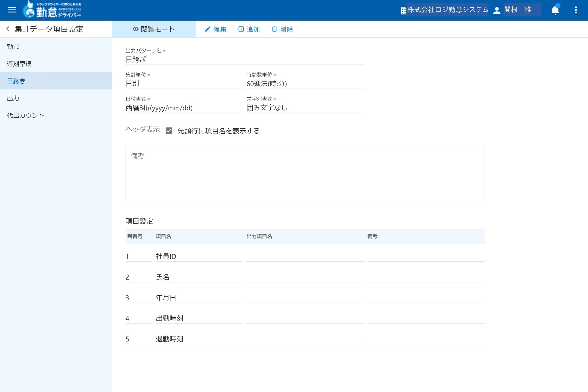The width and height of the screenshot is (588, 392).
Task: Click 年月日 item name in row 3
Action: pos(199,298)
